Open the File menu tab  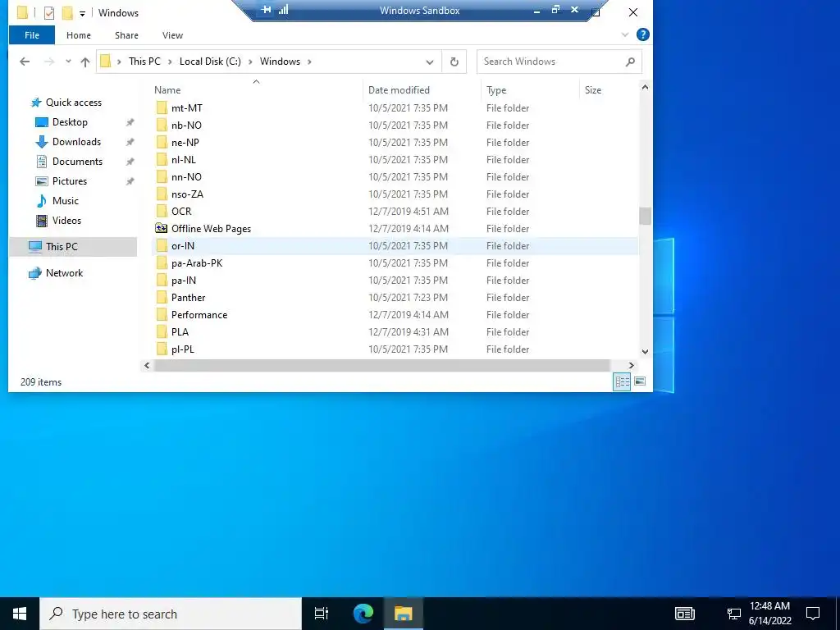pyautogui.click(x=32, y=35)
